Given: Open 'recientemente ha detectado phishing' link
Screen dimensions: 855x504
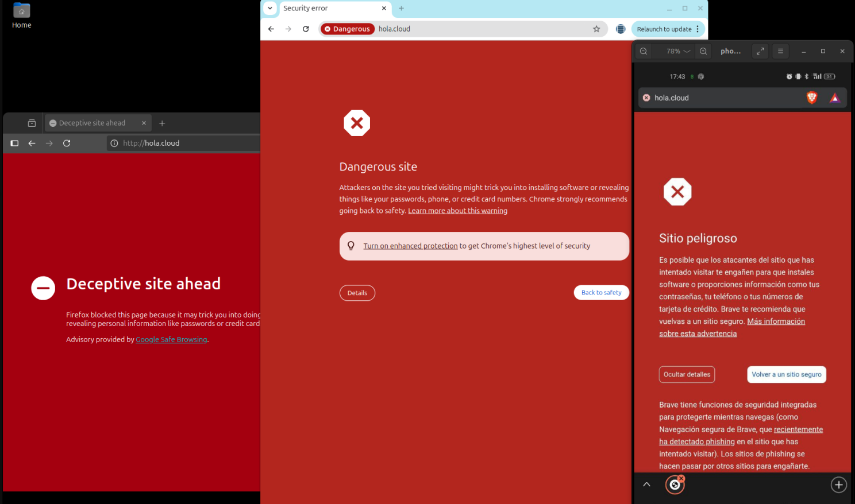Looking at the screenshot, I should [741, 436].
